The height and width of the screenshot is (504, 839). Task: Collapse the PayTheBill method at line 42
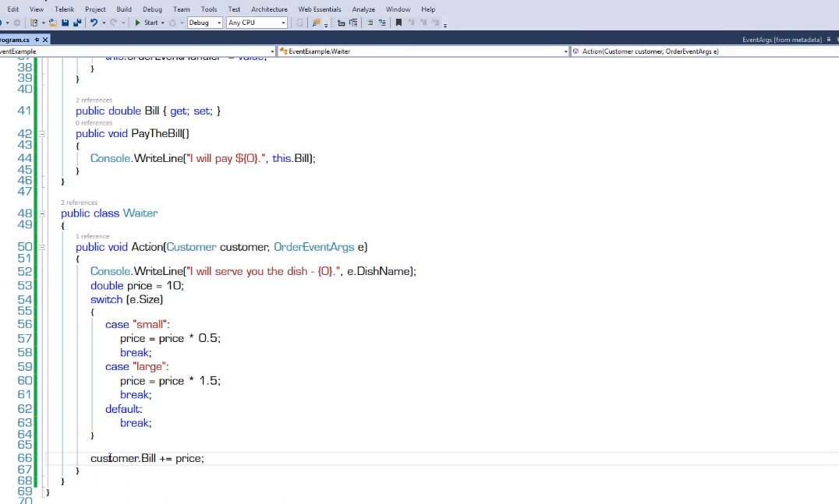(42, 134)
